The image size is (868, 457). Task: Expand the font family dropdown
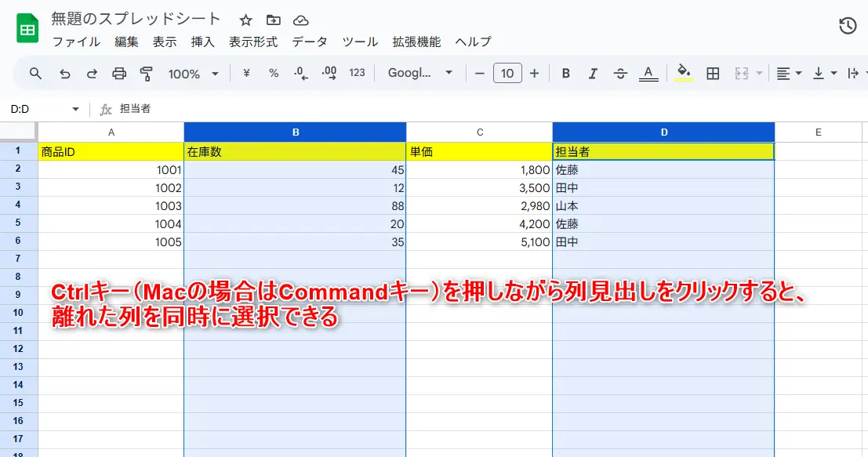pyautogui.click(x=421, y=74)
